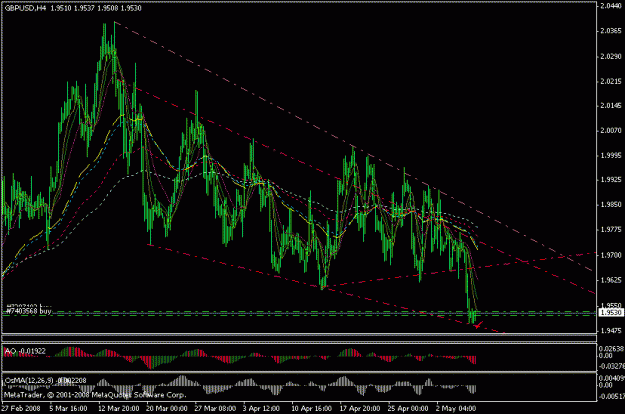Click the AO -0.01922 indicator label
The width and height of the screenshot is (625, 414).
pyautogui.click(x=25, y=351)
